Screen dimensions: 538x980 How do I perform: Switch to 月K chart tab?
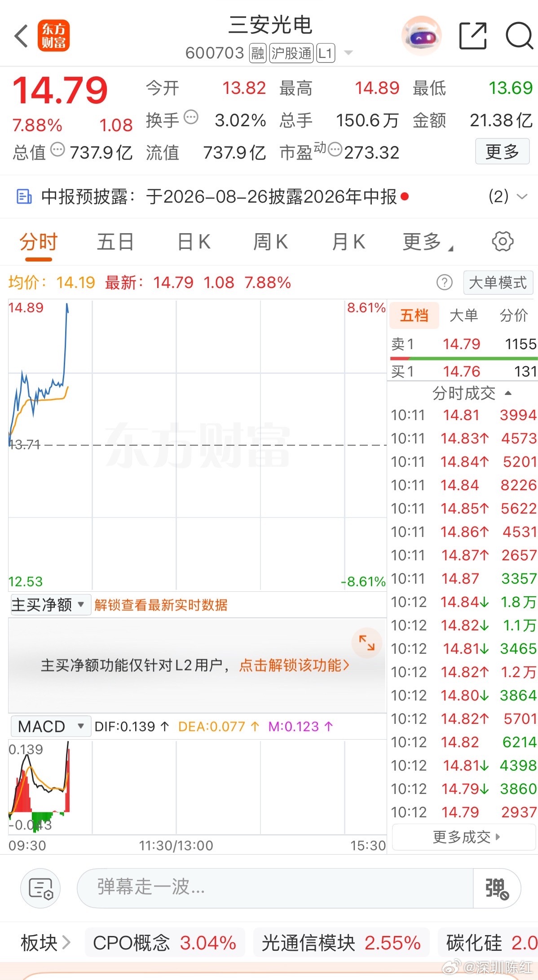coord(348,242)
